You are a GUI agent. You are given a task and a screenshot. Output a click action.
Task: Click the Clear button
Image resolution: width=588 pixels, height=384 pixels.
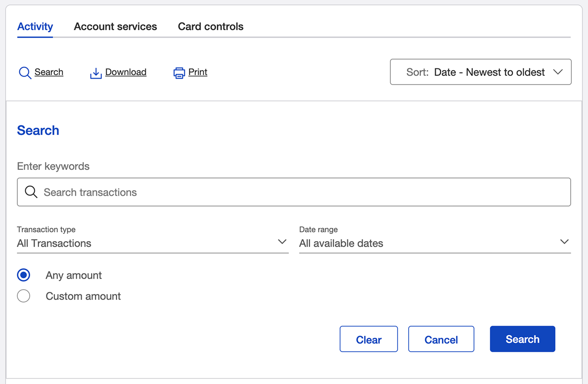pyautogui.click(x=369, y=339)
